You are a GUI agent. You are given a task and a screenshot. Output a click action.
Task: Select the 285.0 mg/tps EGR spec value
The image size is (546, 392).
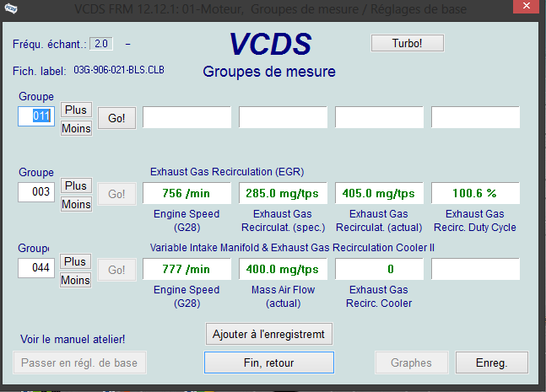click(x=283, y=193)
